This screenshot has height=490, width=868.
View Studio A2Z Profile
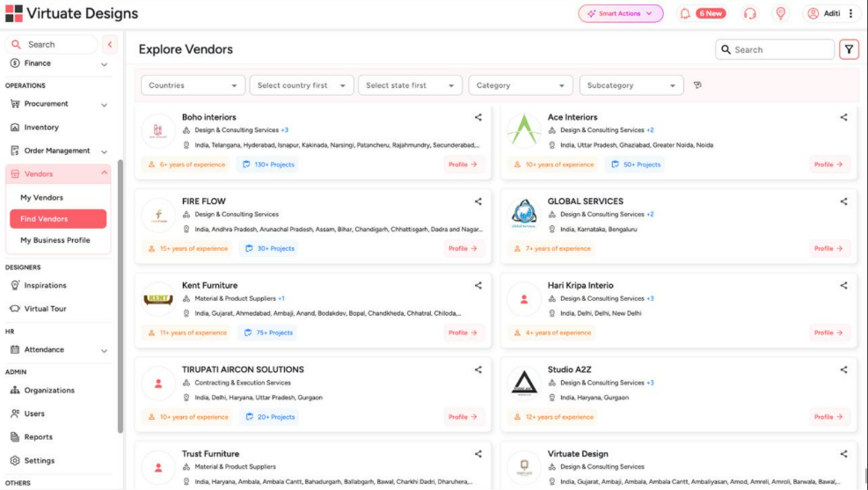coord(828,417)
